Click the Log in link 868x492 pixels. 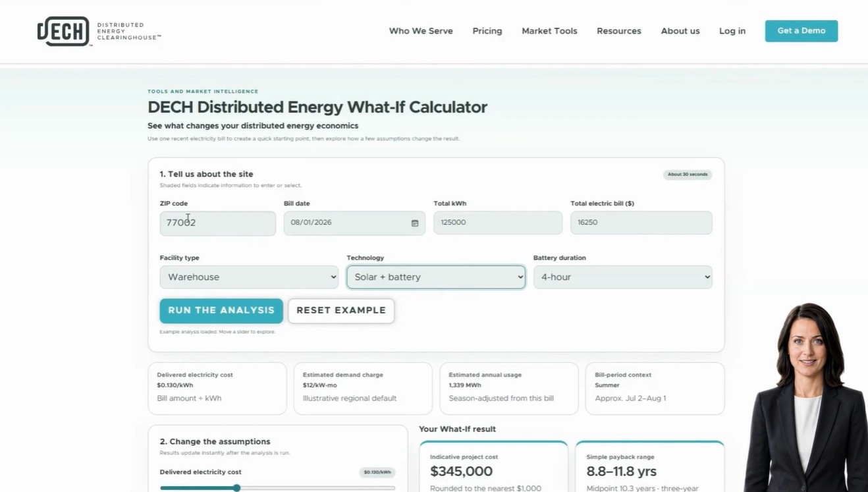point(732,31)
